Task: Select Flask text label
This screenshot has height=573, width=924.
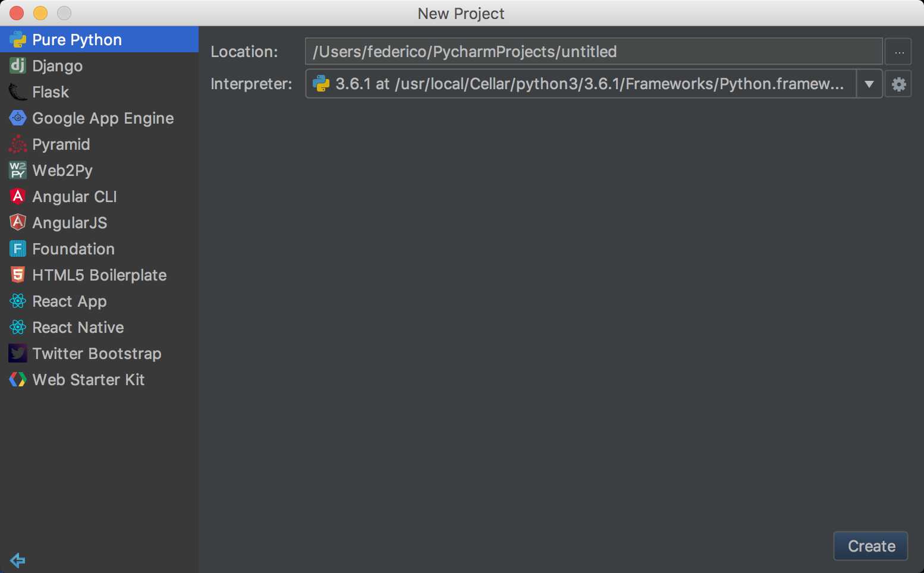Action: tap(51, 92)
